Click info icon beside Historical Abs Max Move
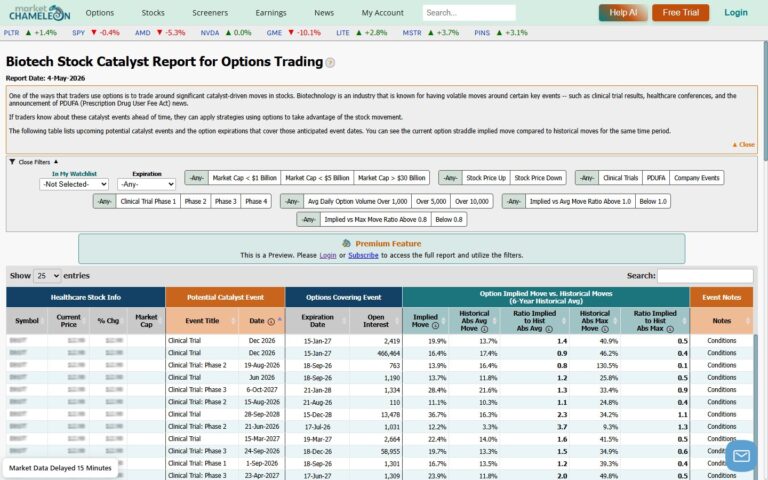The image size is (768, 480). 604,329
